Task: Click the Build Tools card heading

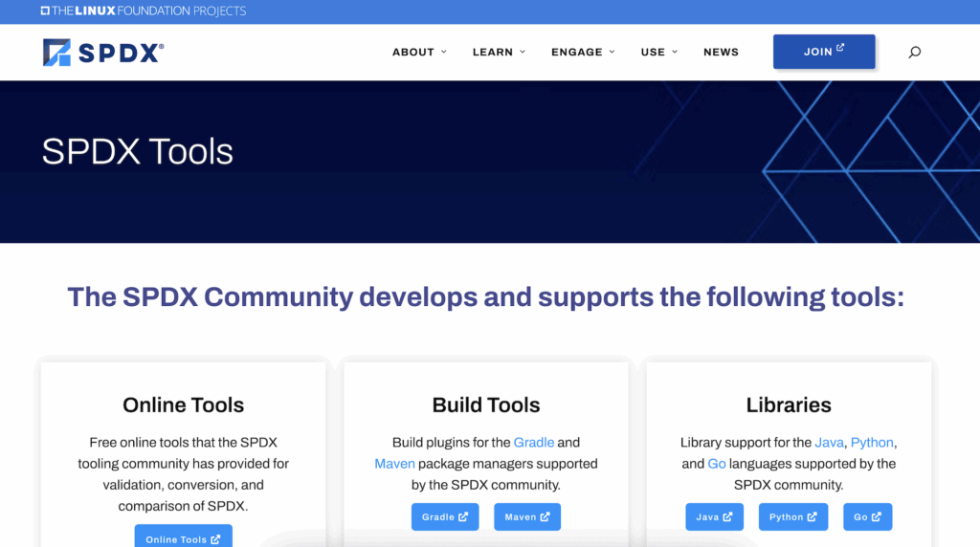Action: point(485,405)
